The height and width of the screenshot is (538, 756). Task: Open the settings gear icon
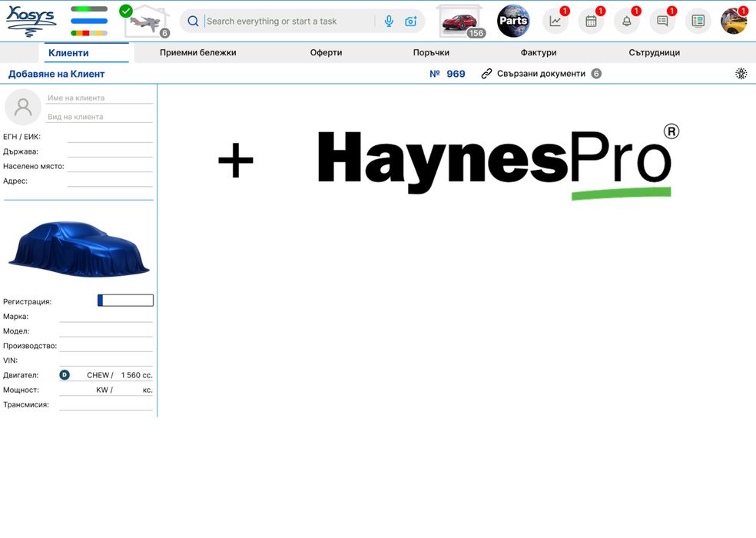[x=741, y=74]
